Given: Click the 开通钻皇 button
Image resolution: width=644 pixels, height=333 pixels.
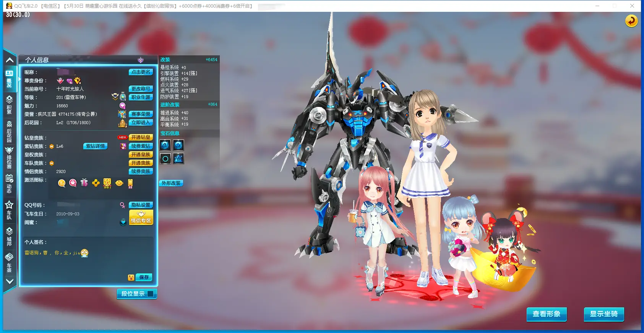Looking at the screenshot, I should pos(141,137).
